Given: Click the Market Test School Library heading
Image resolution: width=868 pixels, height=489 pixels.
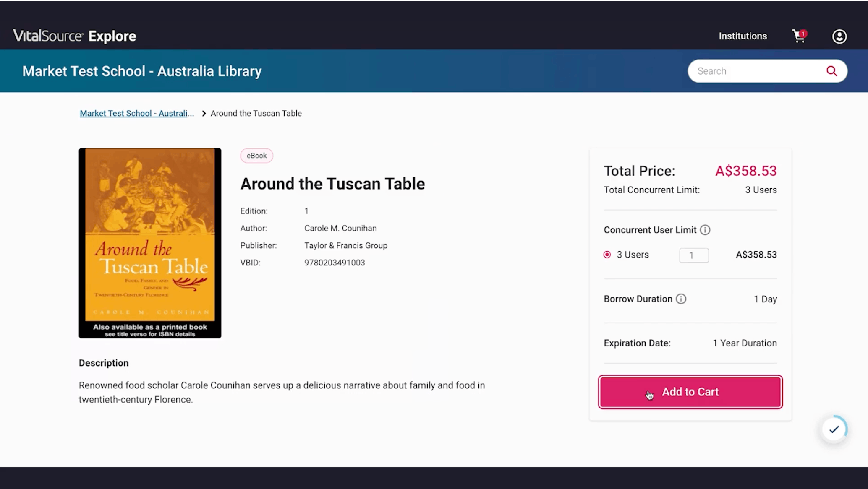Looking at the screenshot, I should click(x=142, y=71).
